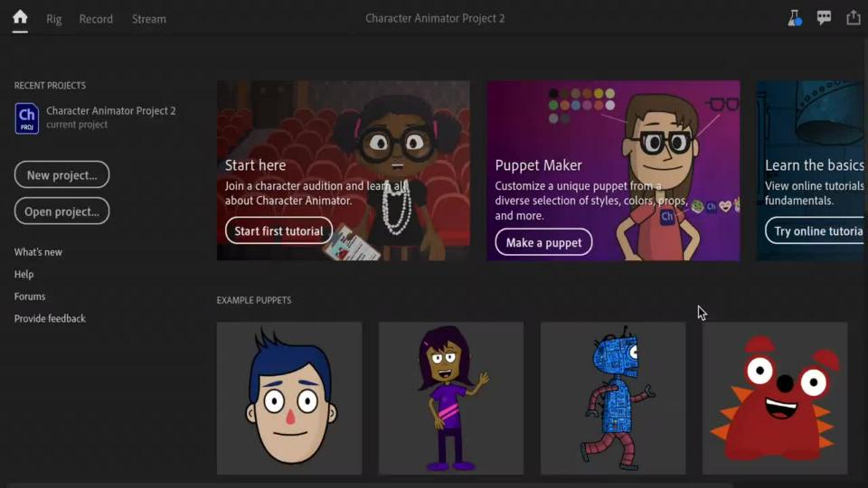868x488 pixels.
Task: Open the Forums link in the sidebar
Action: [30, 296]
